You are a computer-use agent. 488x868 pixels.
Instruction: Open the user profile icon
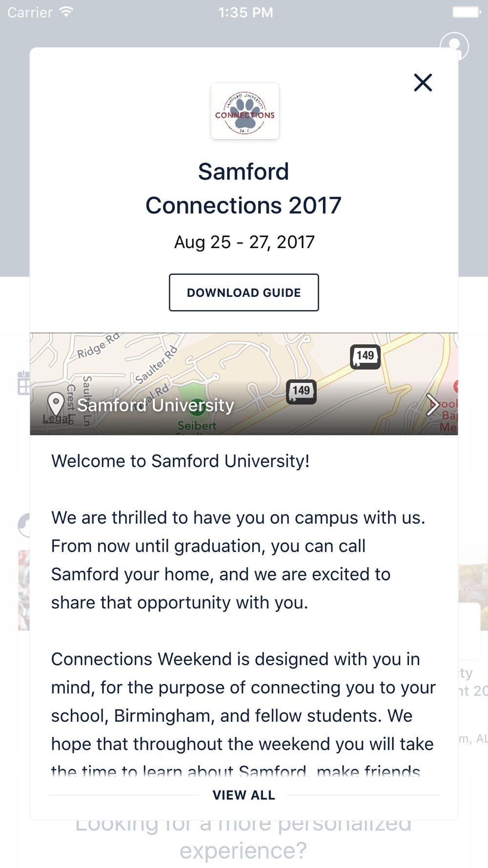[x=454, y=44]
